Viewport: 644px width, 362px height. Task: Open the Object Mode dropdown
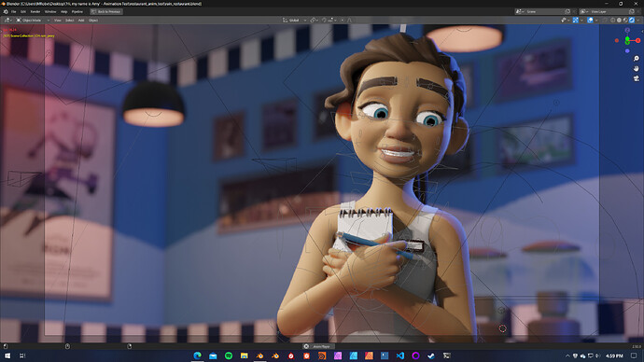(x=32, y=21)
